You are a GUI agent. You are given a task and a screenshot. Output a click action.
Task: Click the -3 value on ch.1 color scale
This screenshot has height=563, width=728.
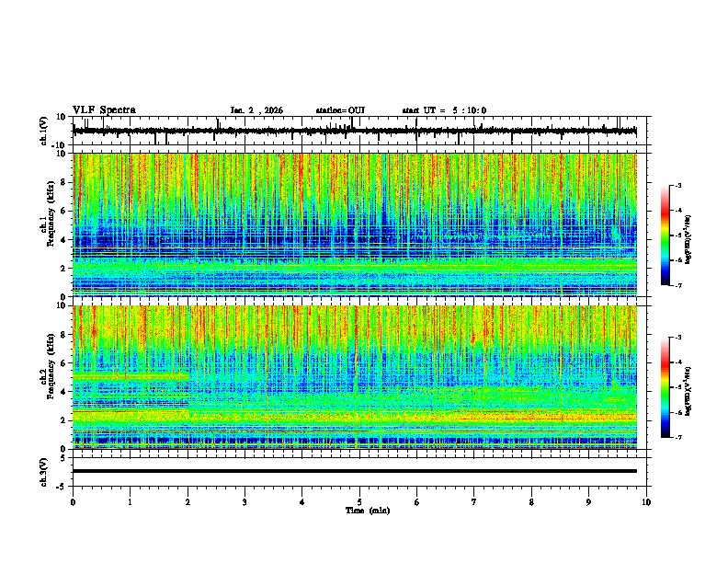point(677,185)
